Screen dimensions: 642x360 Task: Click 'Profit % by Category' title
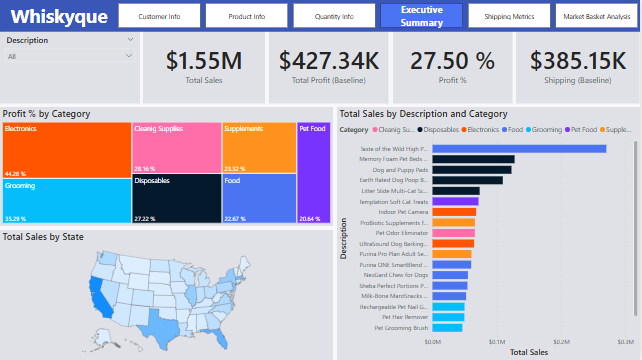point(46,114)
